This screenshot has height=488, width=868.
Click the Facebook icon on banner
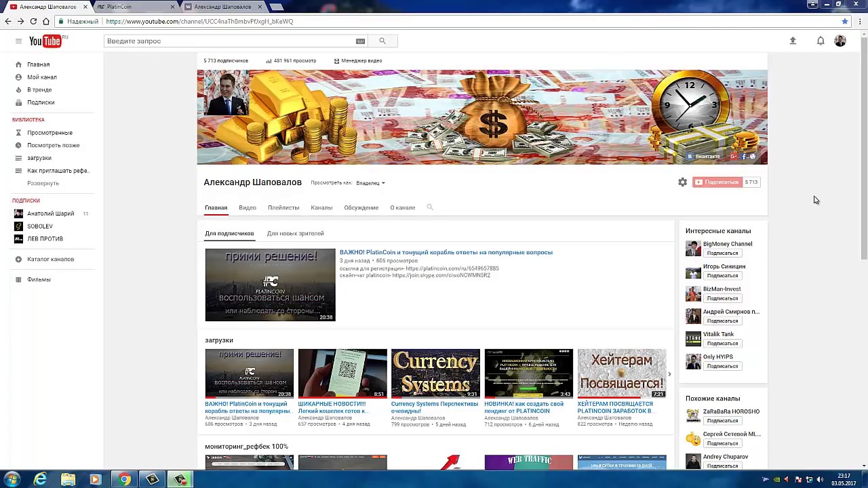(x=744, y=157)
